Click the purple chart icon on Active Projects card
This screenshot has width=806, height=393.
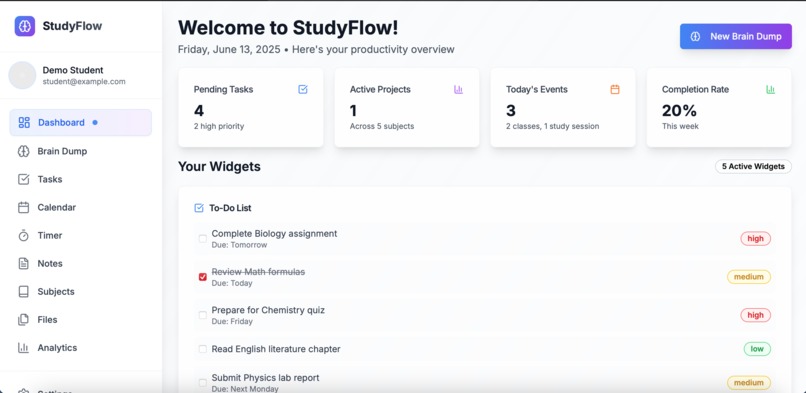(459, 89)
